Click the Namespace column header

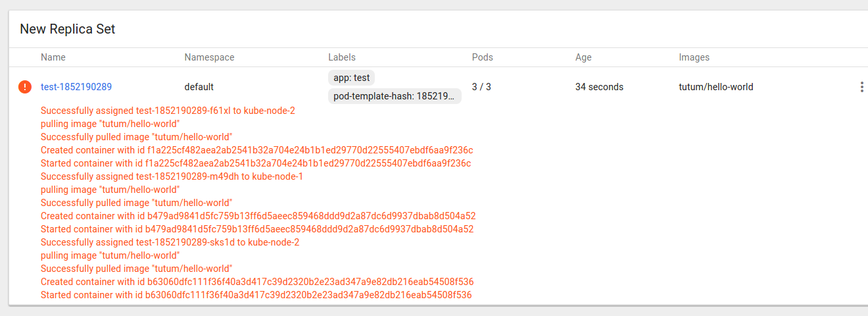209,57
